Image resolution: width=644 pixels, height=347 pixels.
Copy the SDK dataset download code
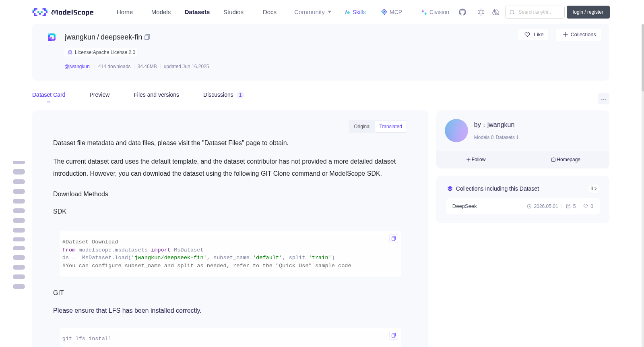[x=394, y=239]
